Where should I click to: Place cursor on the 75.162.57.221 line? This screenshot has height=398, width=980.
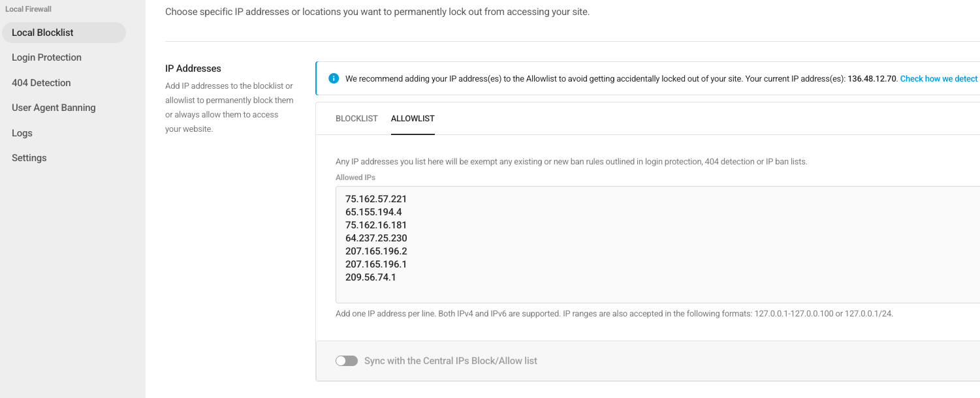[376, 199]
